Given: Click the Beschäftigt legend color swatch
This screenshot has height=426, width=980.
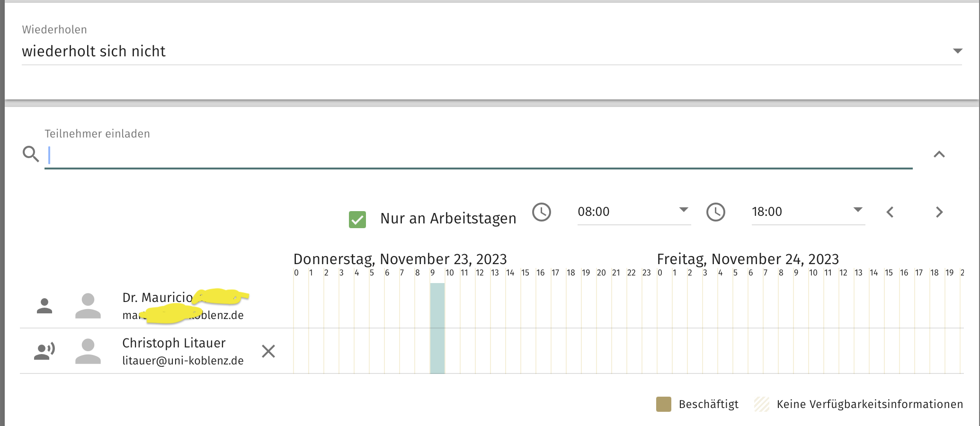Looking at the screenshot, I should tap(663, 404).
